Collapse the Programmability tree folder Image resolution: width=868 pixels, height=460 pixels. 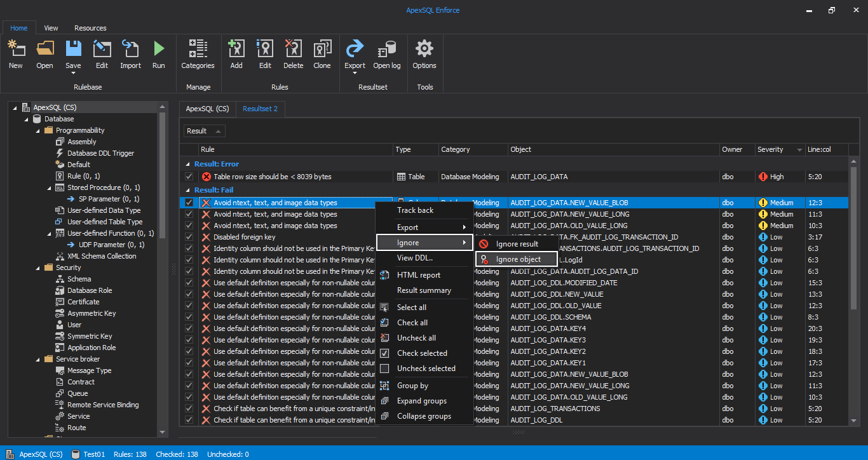click(38, 130)
